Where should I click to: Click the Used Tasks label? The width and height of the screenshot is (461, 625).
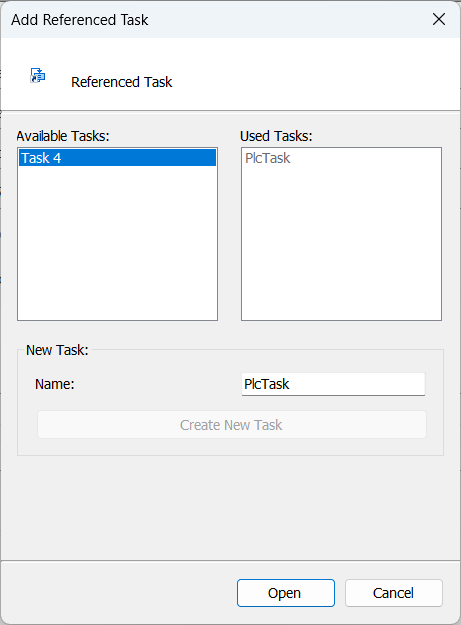click(x=276, y=136)
